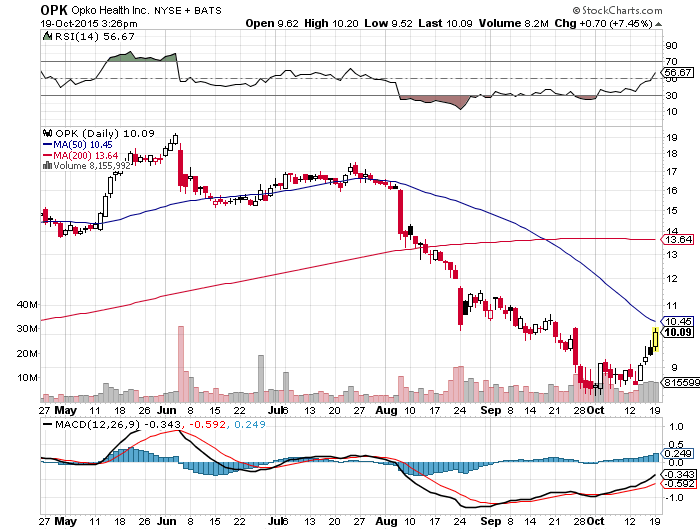The width and height of the screenshot is (700, 530).
Task: Click the High 10.20 value
Action: [331, 23]
